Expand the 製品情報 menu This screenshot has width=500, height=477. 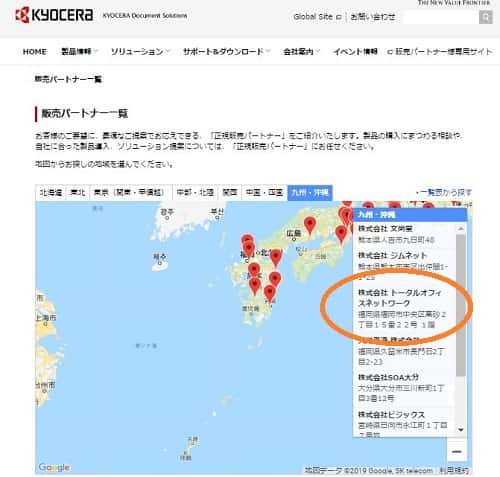[79, 52]
